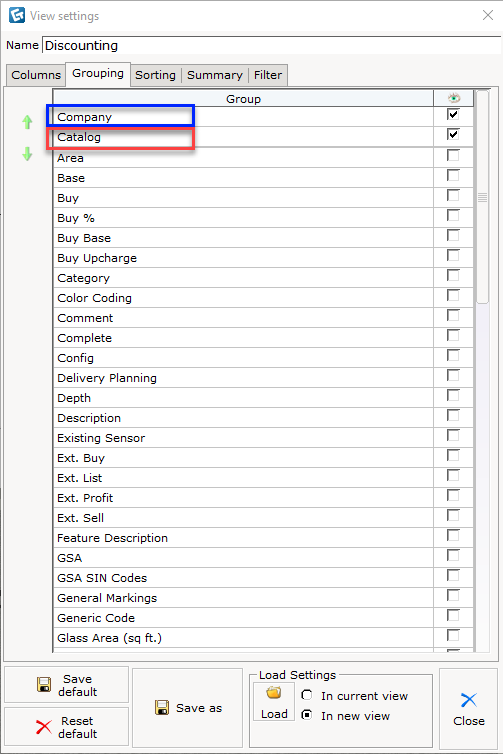Click the Group column header
The height and width of the screenshot is (754, 503).
(243, 99)
